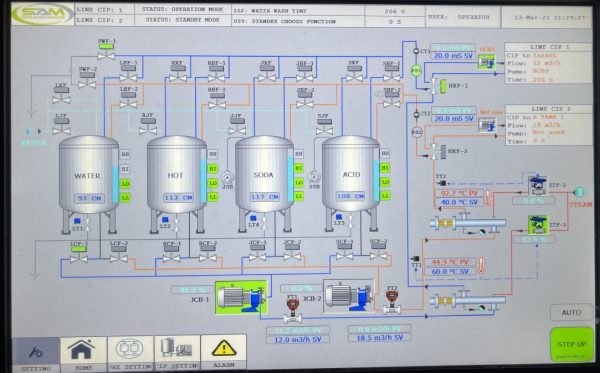
Task: Edit the 40.0 °C SV temperature setpoint
Action: (x=459, y=202)
